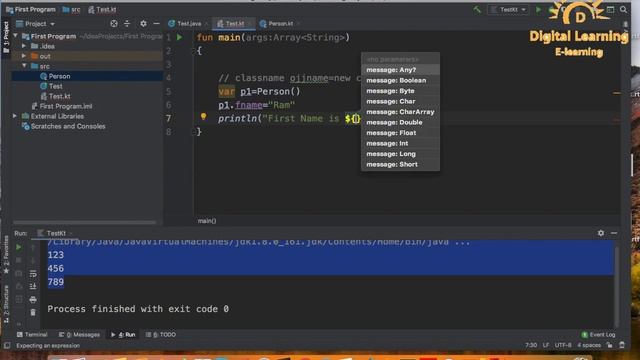This screenshot has width=640, height=360.
Task: Click the Collapse All icon in Project panel
Action: coord(127,24)
